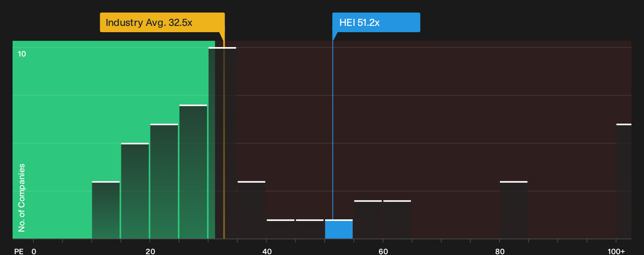Screen dimensions: 644x255
Task: Click the '100+' x-axis tick label
Action: coord(616,251)
